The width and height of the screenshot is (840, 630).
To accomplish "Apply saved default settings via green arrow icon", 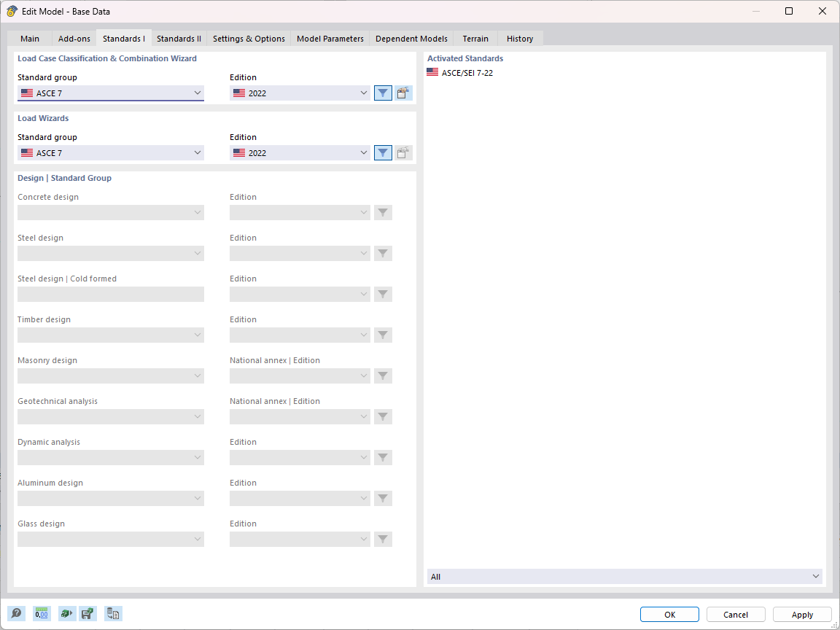I will [66, 613].
